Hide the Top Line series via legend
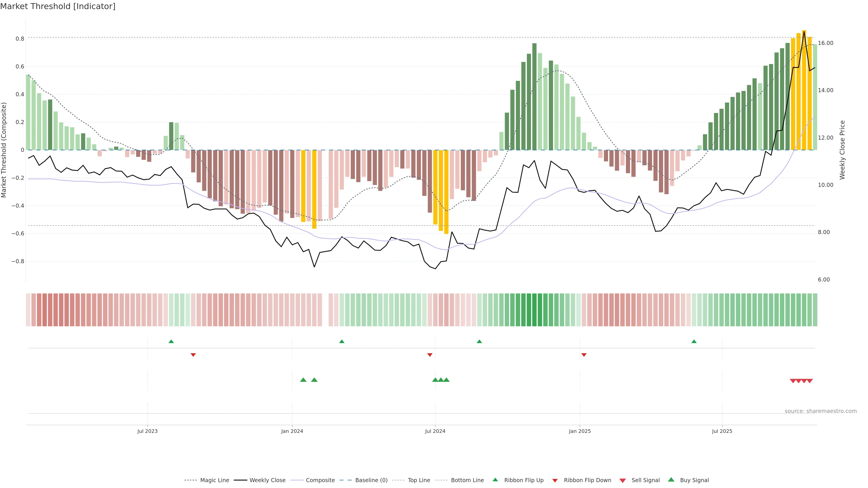Viewport: 868px width, 488px height. (x=419, y=480)
